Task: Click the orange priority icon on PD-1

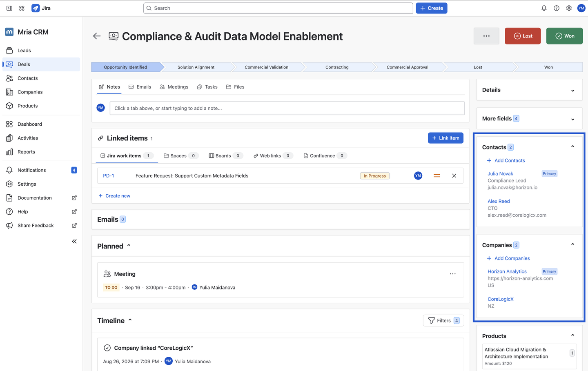Action: 437,176
